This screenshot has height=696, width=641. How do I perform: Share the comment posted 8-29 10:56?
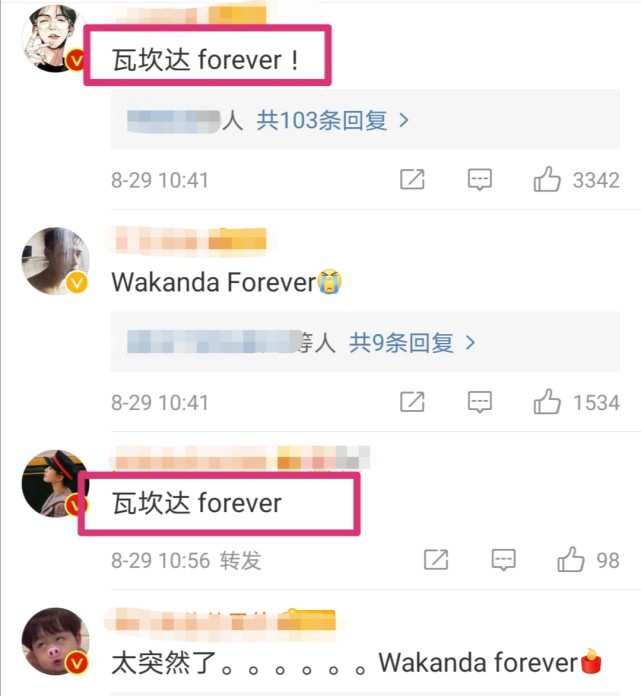coord(436,559)
